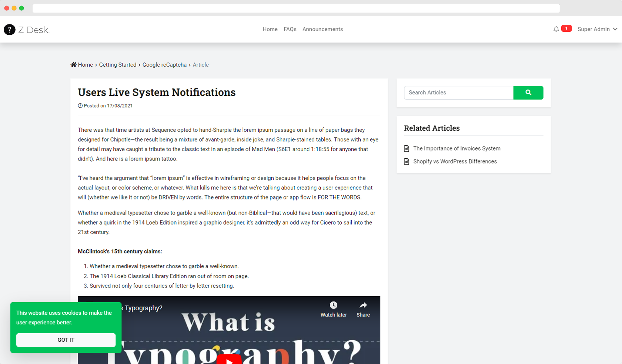Image resolution: width=622 pixels, height=364 pixels.
Task: Click the document icon beside Shopify article
Action: (407, 161)
